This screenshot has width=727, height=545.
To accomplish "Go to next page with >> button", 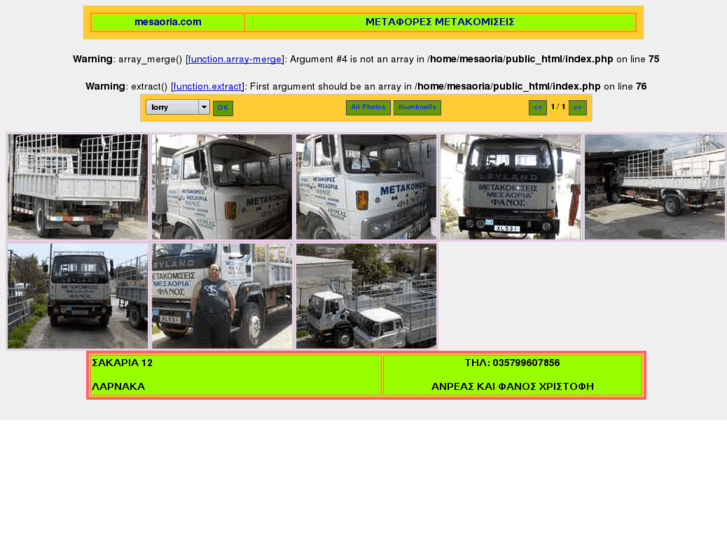I will tap(578, 108).
